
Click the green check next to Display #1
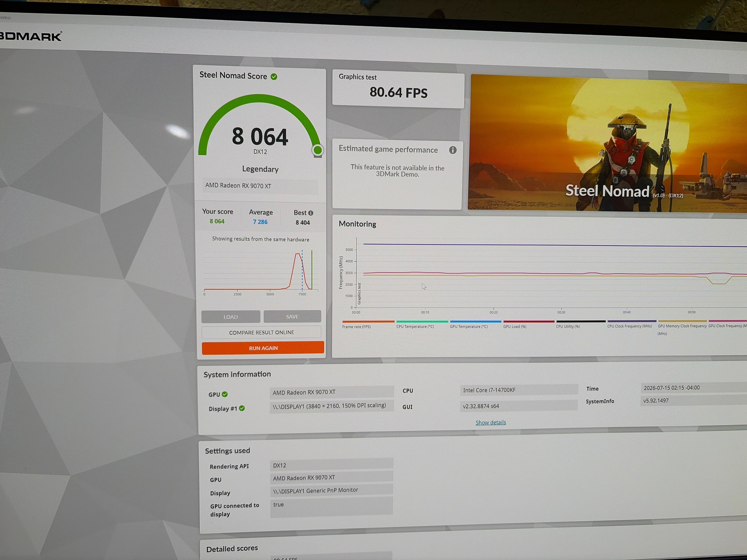point(242,408)
